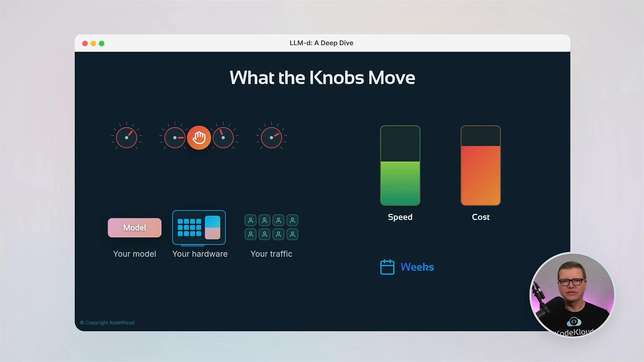The height and width of the screenshot is (362, 644).
Task: Click the presenter webcam circle
Action: coord(572,295)
